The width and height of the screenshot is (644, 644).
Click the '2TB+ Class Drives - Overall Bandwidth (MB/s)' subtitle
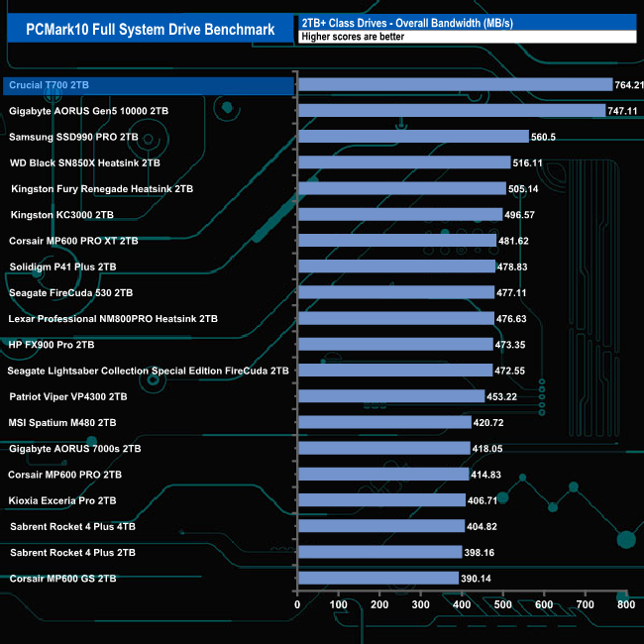pos(407,23)
